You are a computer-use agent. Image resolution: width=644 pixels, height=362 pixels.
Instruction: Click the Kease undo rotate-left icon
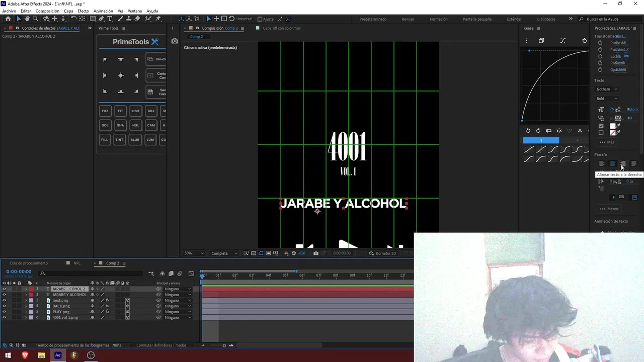528,131
